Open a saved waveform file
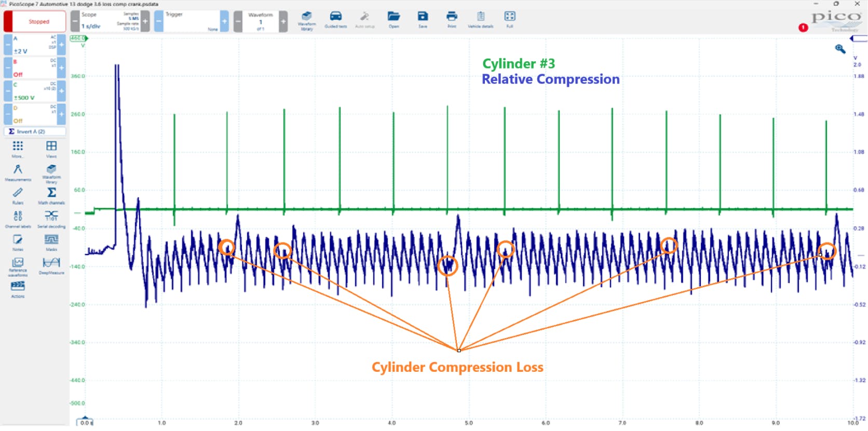Viewport: 868px width, 431px height. 394,19
